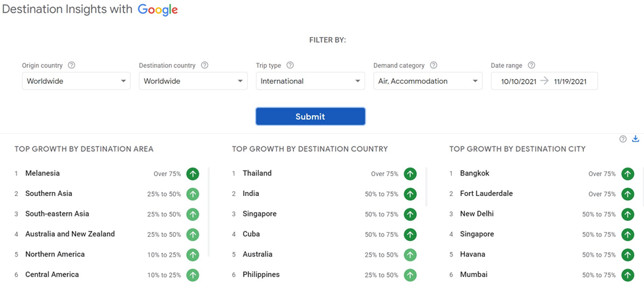The height and width of the screenshot is (287, 644).
Task: Click the help icon next to Origin country
Action: [x=71, y=65]
